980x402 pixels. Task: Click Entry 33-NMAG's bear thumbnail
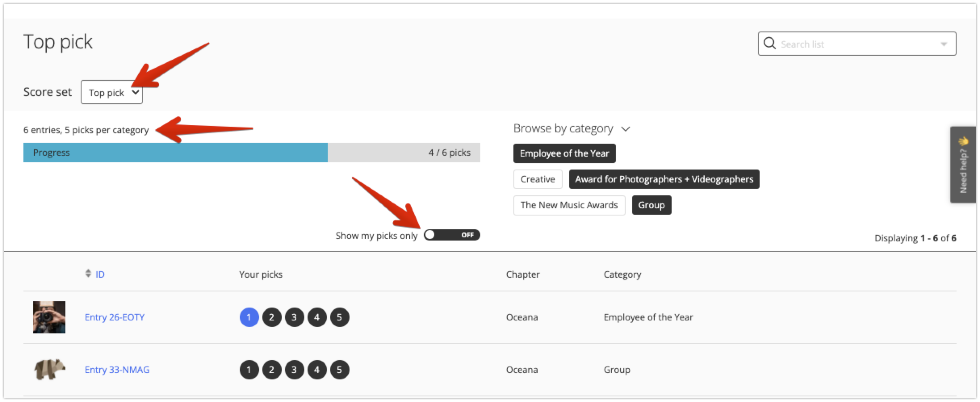(x=49, y=370)
